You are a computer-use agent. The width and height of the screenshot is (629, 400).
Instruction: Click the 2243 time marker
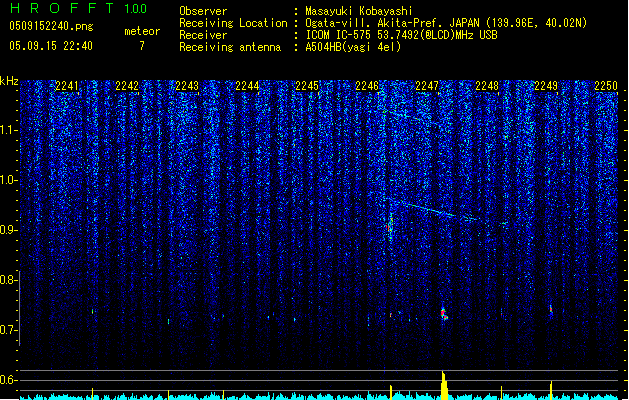[187, 86]
